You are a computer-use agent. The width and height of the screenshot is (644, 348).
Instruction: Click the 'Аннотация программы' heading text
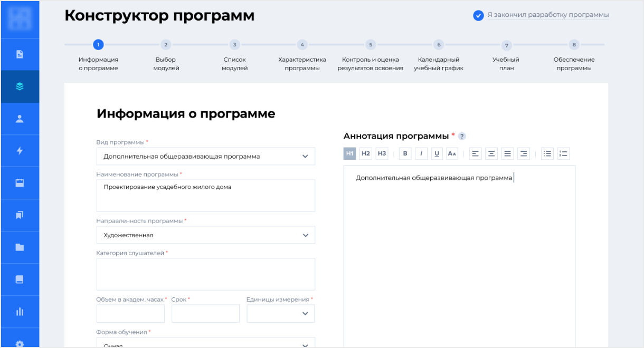coord(396,136)
